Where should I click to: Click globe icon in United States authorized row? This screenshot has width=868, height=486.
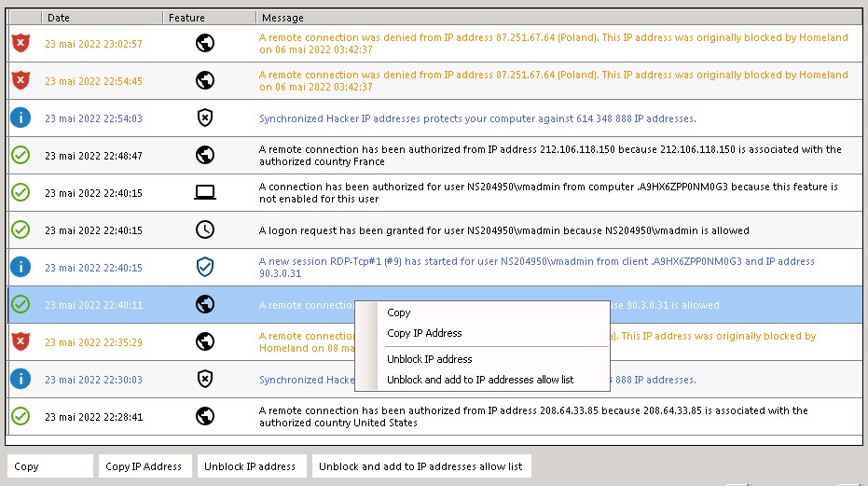pos(205,416)
